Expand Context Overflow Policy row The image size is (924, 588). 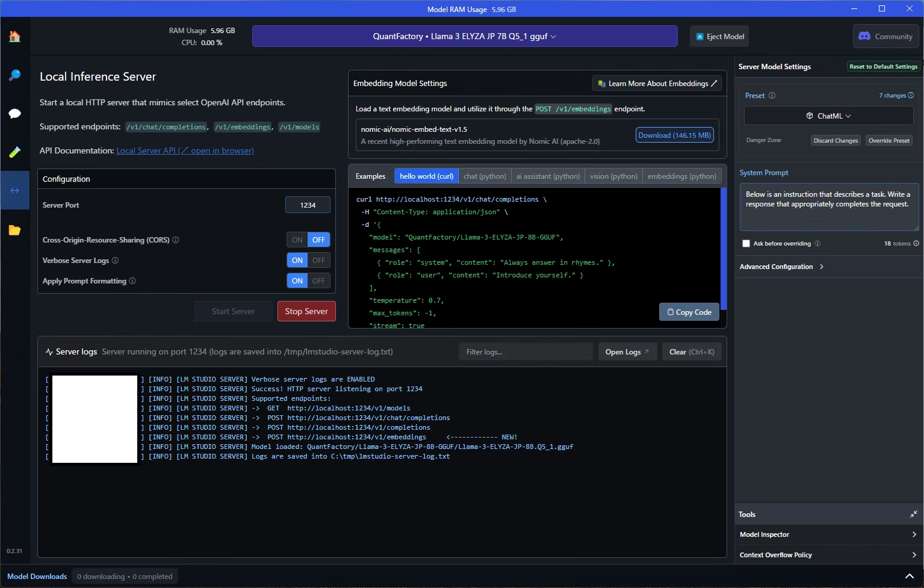coord(829,555)
